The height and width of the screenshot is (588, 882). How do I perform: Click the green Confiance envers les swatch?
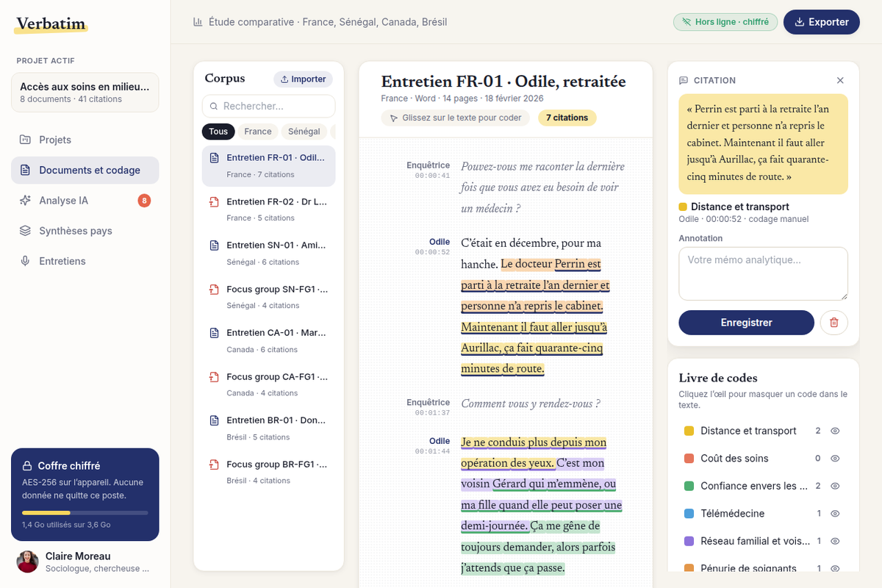pos(689,486)
